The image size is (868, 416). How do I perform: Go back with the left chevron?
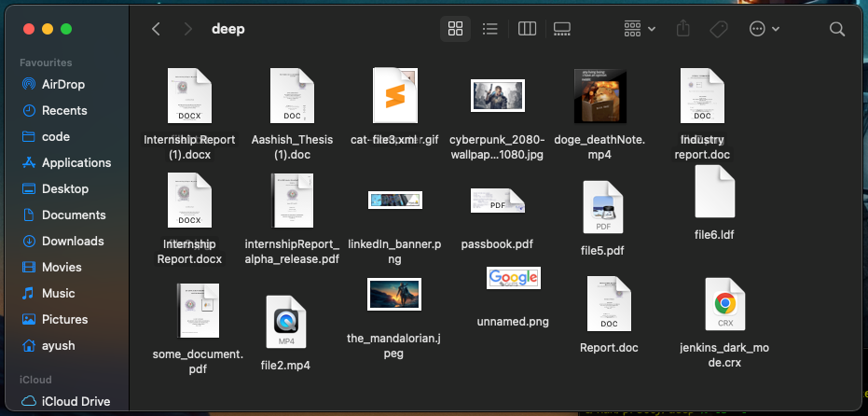pyautogui.click(x=156, y=29)
